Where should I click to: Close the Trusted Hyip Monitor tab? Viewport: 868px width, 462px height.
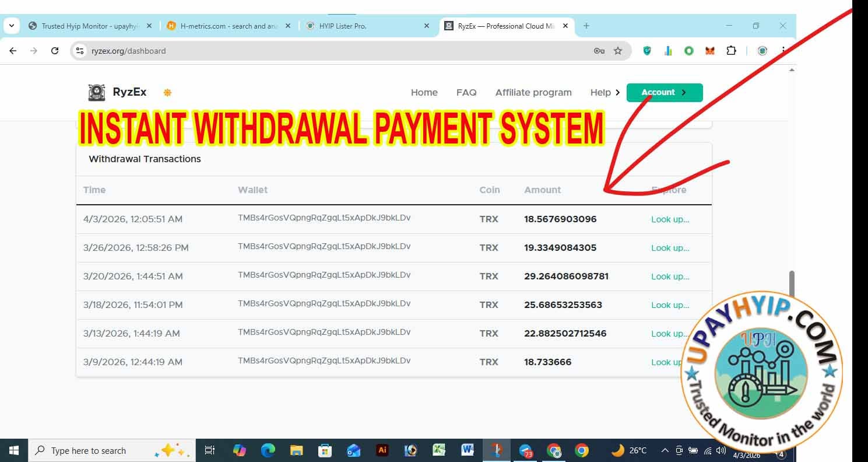(x=149, y=26)
